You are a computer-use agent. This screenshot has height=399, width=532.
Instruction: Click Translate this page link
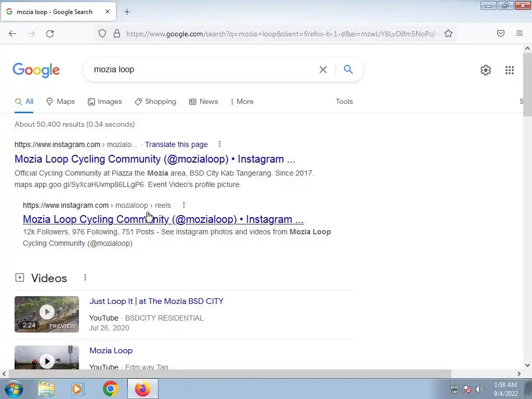pyautogui.click(x=177, y=144)
